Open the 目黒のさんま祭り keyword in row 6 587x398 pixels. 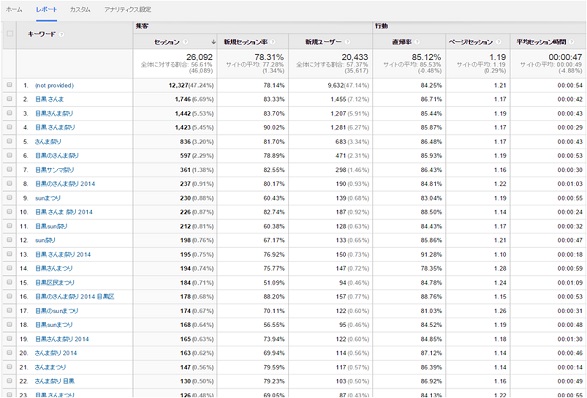tap(57, 155)
